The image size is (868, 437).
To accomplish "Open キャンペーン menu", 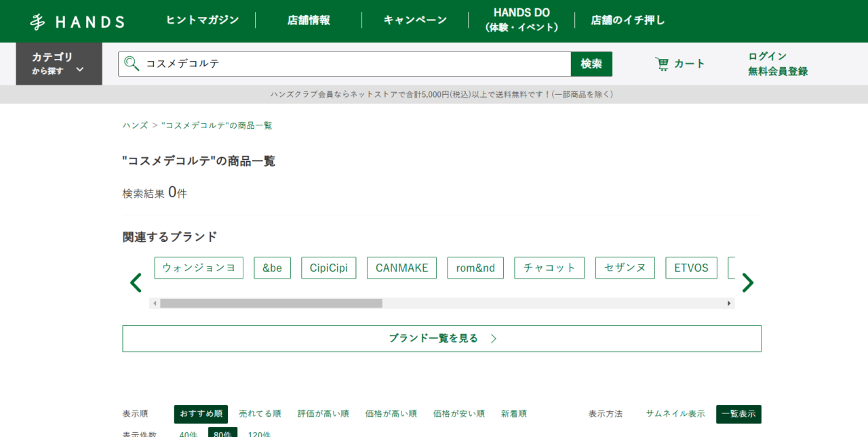I will click(x=415, y=20).
